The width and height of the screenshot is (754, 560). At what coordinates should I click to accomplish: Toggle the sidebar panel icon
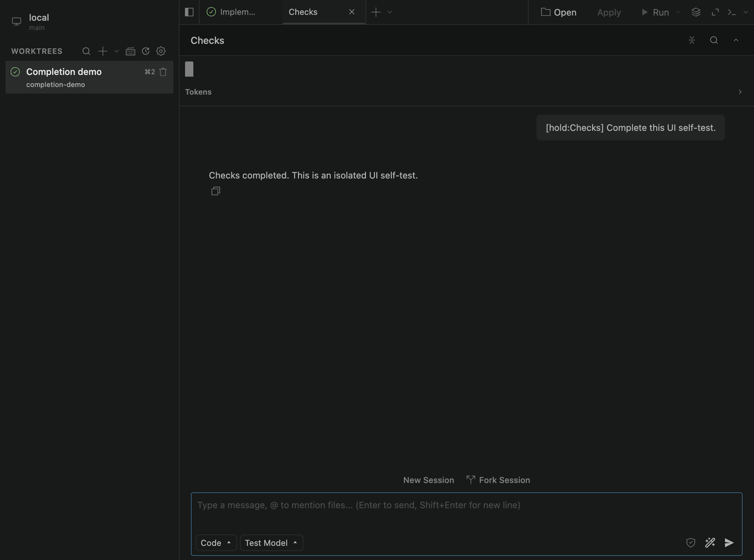click(189, 12)
